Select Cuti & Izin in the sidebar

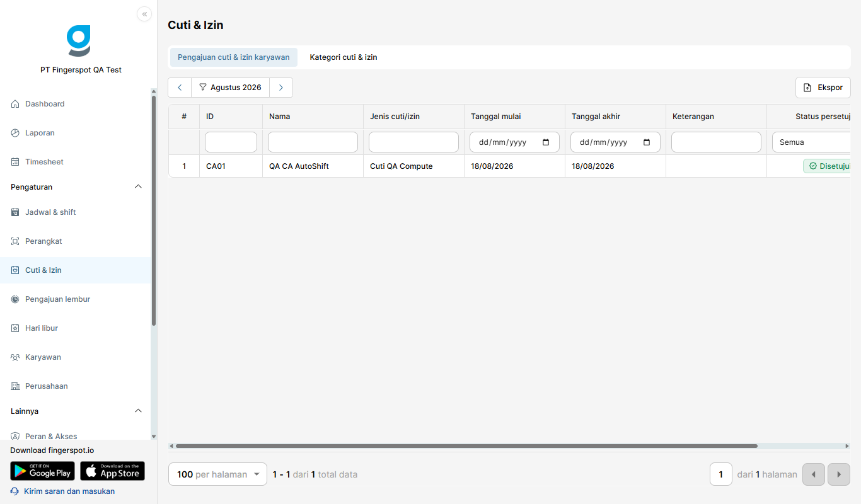click(76, 270)
